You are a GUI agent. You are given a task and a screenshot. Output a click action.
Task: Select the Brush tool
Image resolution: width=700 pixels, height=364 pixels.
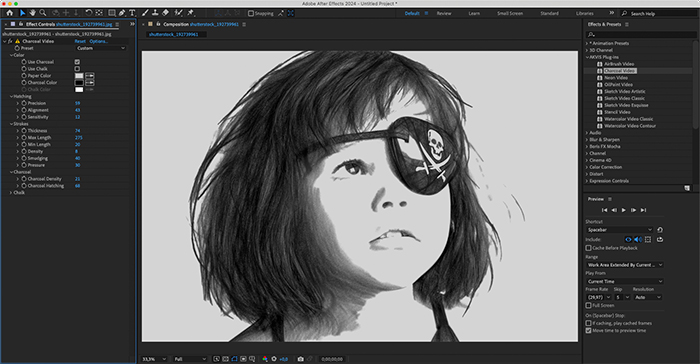pyautogui.click(x=146, y=13)
